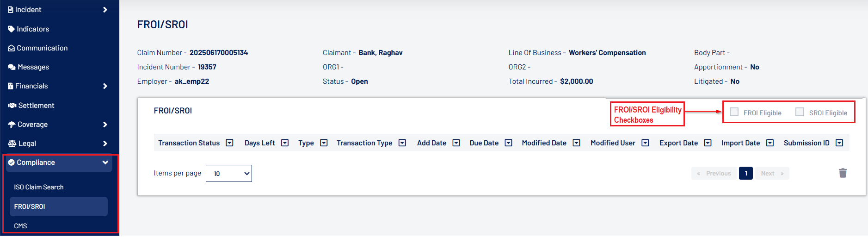Open the Messages sidebar item
This screenshot has width=868, height=238.
[x=33, y=67]
